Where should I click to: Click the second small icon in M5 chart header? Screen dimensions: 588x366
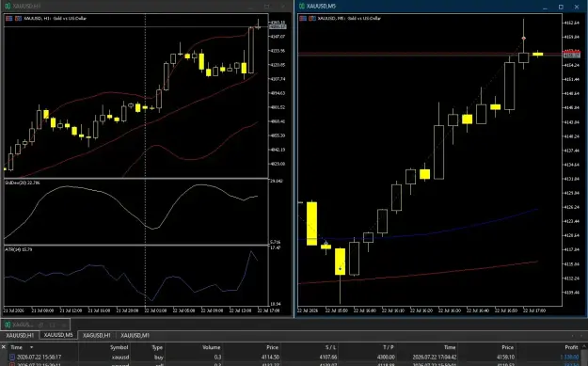pyautogui.click(x=311, y=18)
